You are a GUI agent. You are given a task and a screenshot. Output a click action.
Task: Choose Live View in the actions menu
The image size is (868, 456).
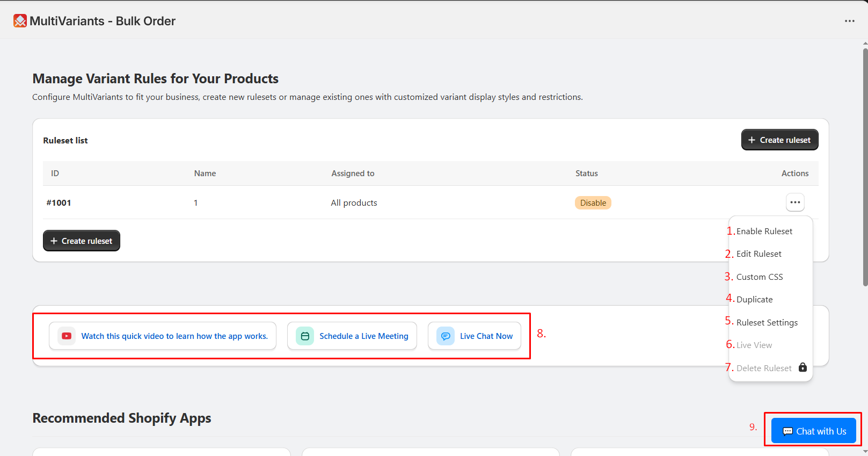(x=754, y=345)
